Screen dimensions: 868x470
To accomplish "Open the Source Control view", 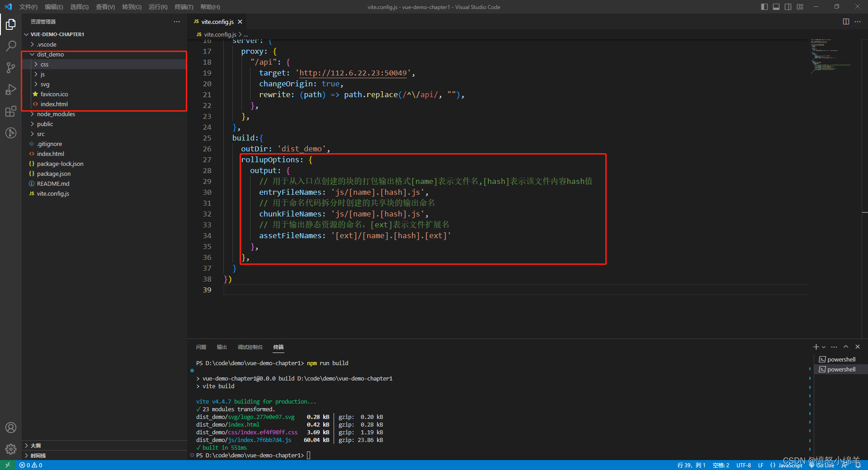I will tap(11, 67).
